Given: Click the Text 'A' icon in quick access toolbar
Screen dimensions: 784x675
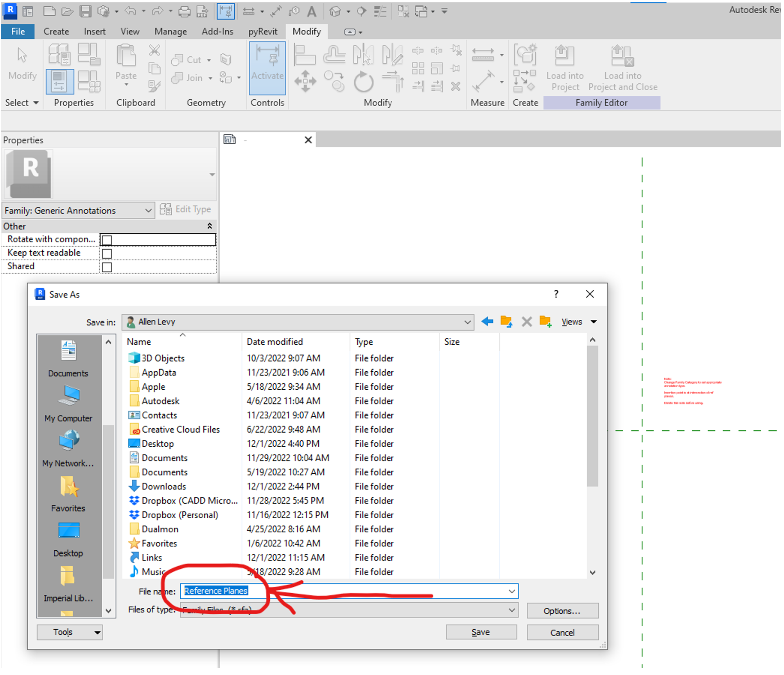Looking at the screenshot, I should pyautogui.click(x=312, y=12).
